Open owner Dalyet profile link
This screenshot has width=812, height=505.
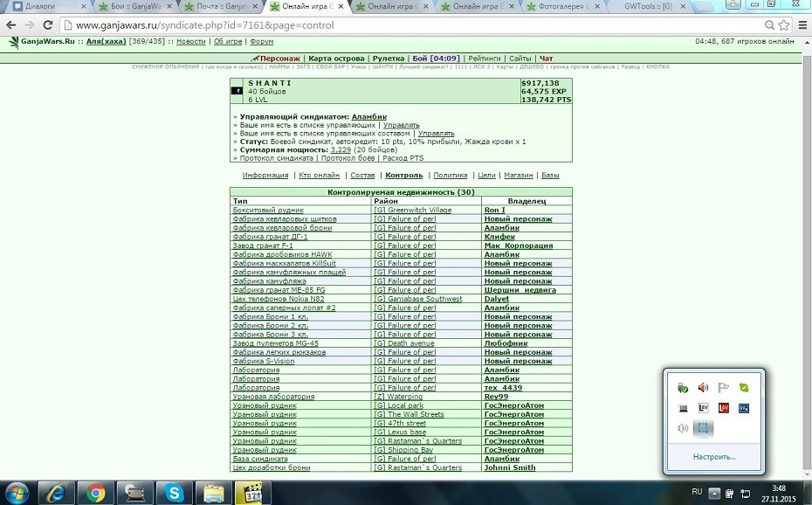[x=497, y=299]
